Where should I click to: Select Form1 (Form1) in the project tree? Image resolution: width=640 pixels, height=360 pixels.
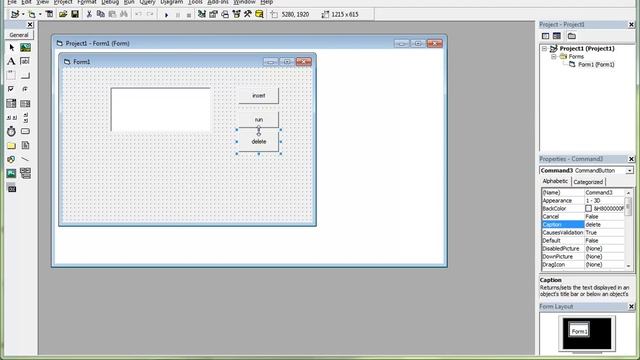click(x=596, y=64)
